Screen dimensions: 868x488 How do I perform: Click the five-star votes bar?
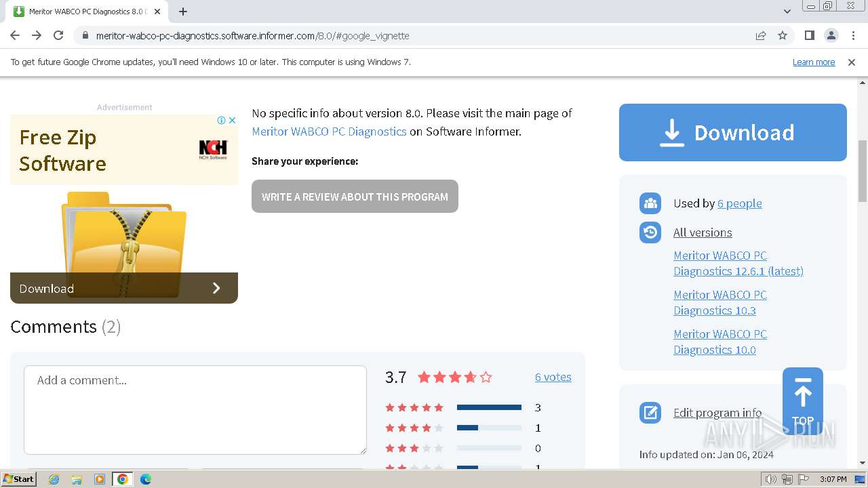tap(489, 407)
